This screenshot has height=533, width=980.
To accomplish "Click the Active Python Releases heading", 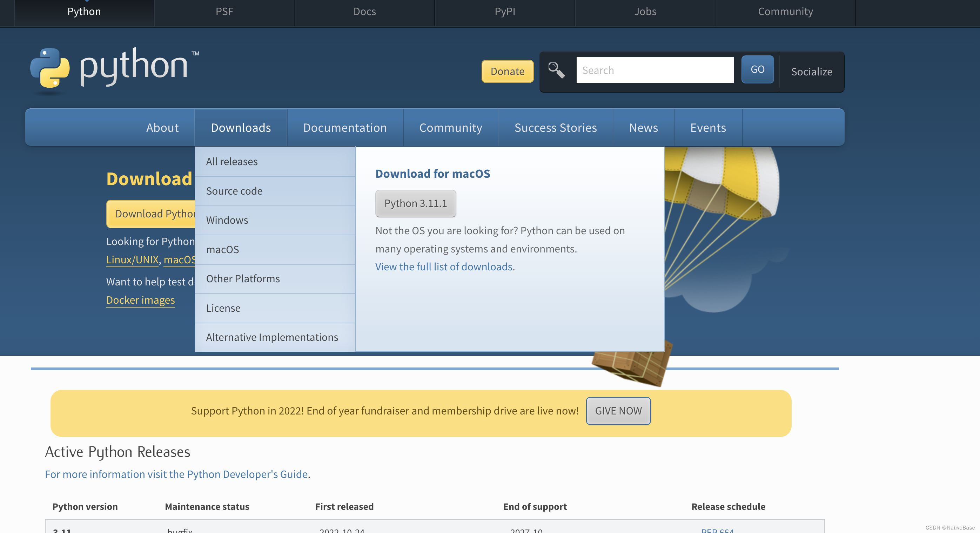I will pyautogui.click(x=118, y=452).
